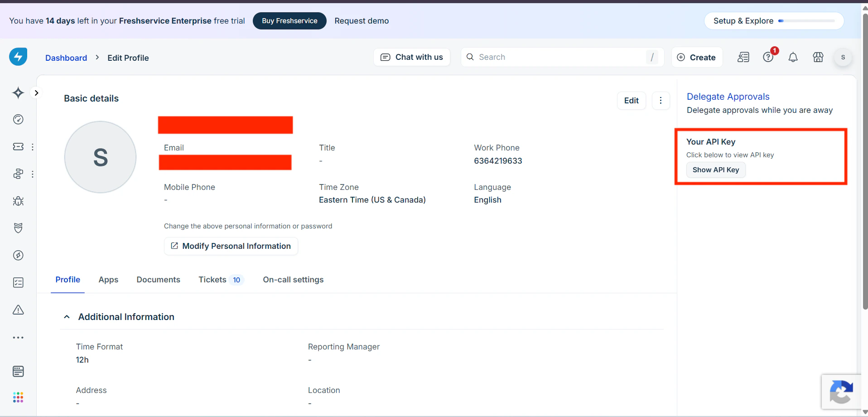This screenshot has height=417, width=868.
Task: Click the reCAPTCHA badge
Action: [841, 392]
